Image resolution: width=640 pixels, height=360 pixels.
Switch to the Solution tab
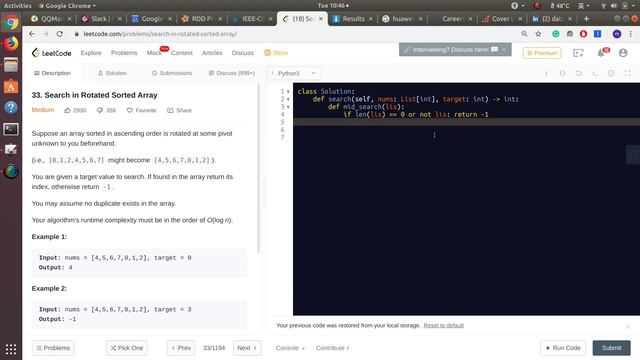pos(112,73)
